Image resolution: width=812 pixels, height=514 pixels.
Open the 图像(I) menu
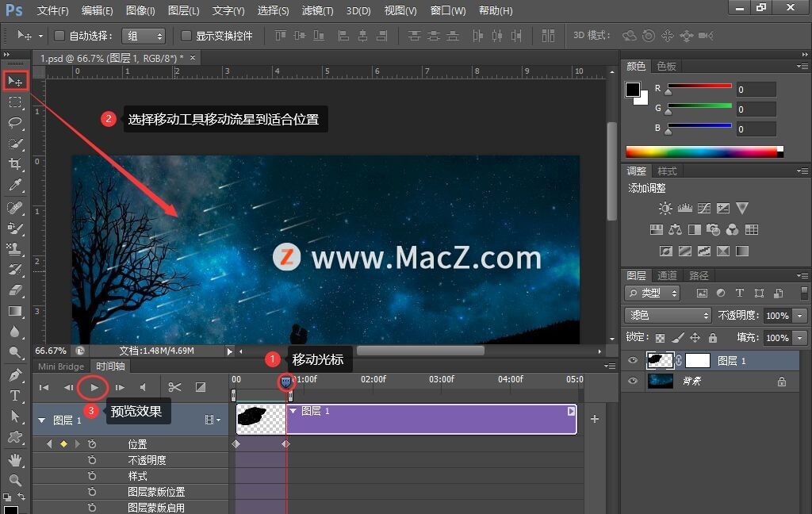click(x=140, y=10)
